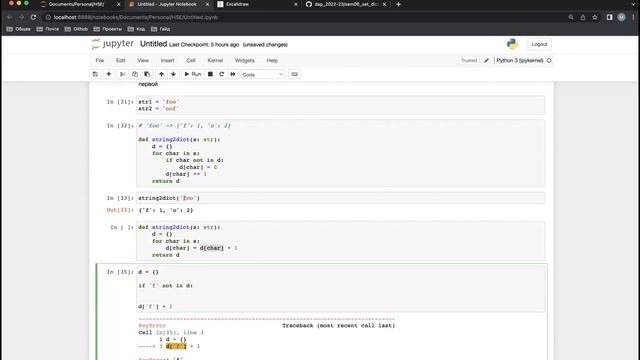Rename the notebook title Untitled
This screenshot has width=640, height=360.
click(153, 44)
